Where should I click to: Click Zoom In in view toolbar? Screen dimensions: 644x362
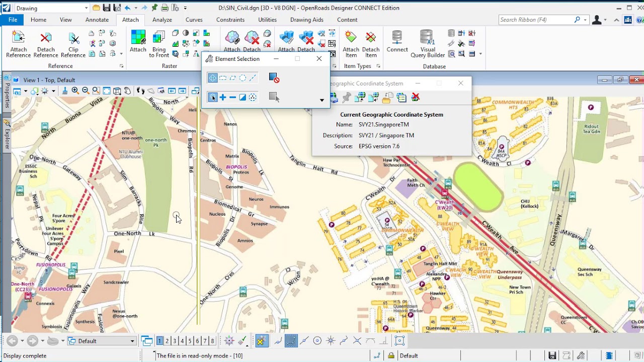pos(75,90)
